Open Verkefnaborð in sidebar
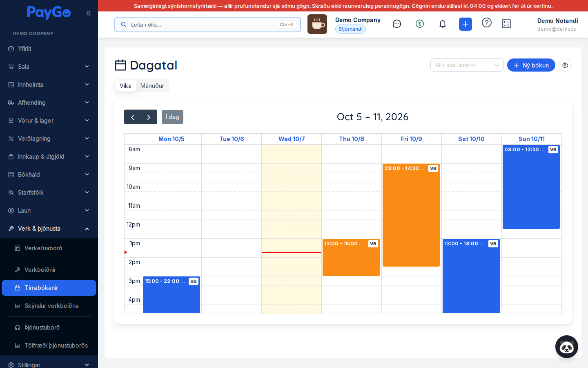Screen dimensions: 588x368 49,248
